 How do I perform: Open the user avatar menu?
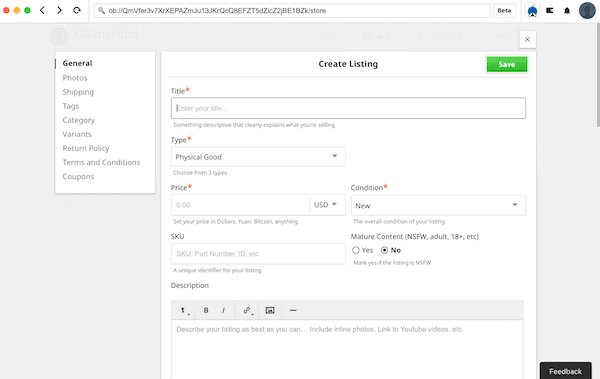pyautogui.click(x=587, y=10)
